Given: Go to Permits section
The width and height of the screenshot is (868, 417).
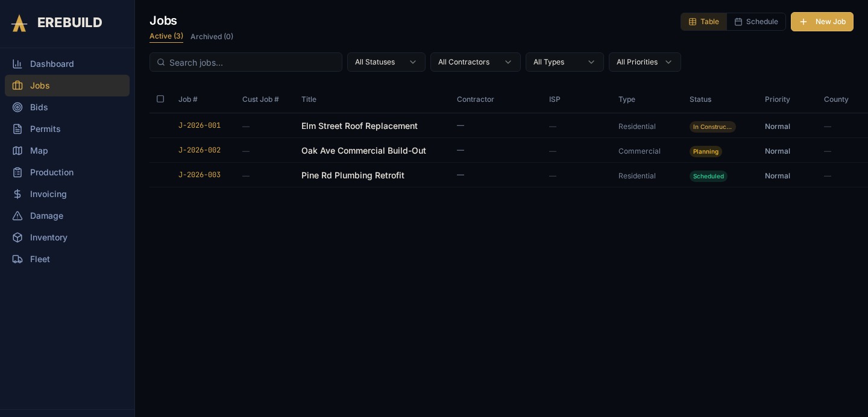Looking at the screenshot, I should point(67,129).
